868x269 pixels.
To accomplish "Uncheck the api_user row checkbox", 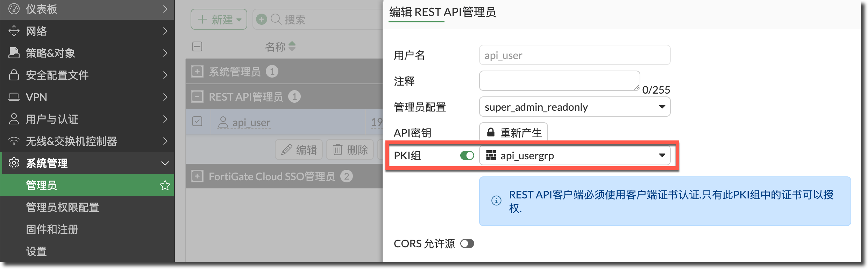I will click(x=197, y=122).
